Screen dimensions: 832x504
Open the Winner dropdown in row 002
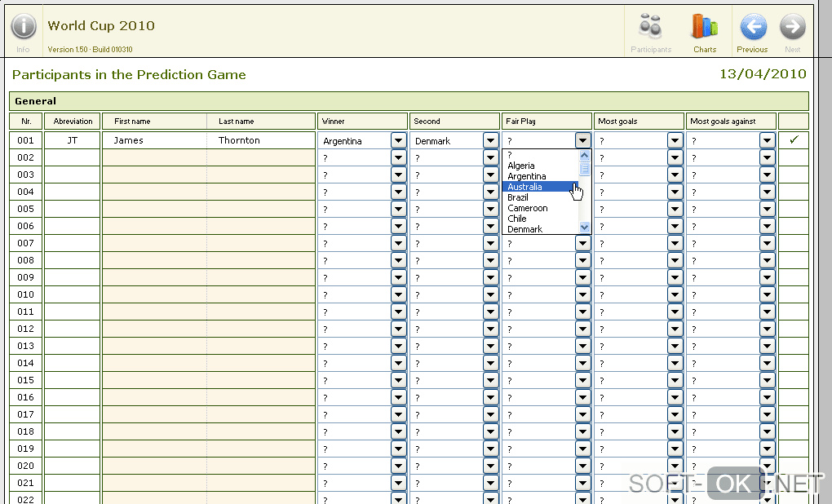398,157
